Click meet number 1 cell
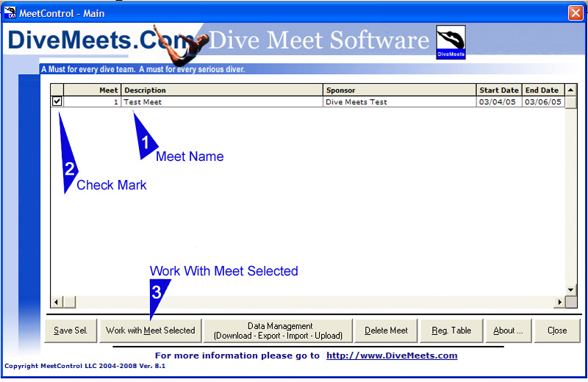 pyautogui.click(x=93, y=101)
